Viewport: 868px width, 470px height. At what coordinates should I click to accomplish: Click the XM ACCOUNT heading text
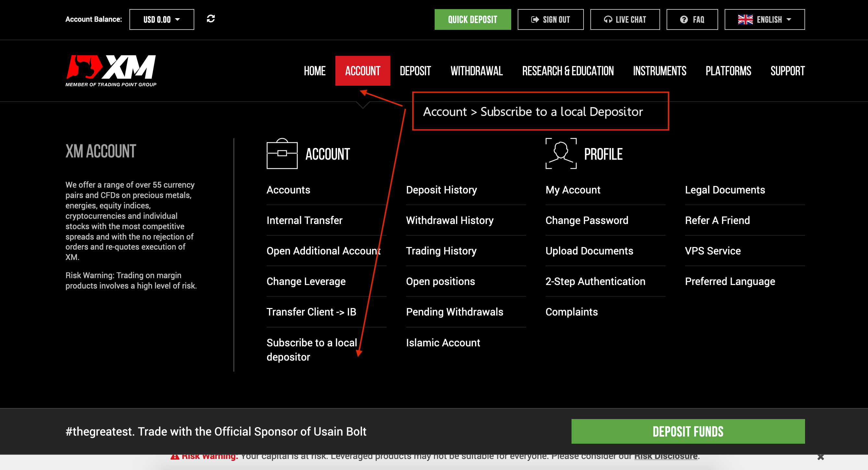click(101, 151)
